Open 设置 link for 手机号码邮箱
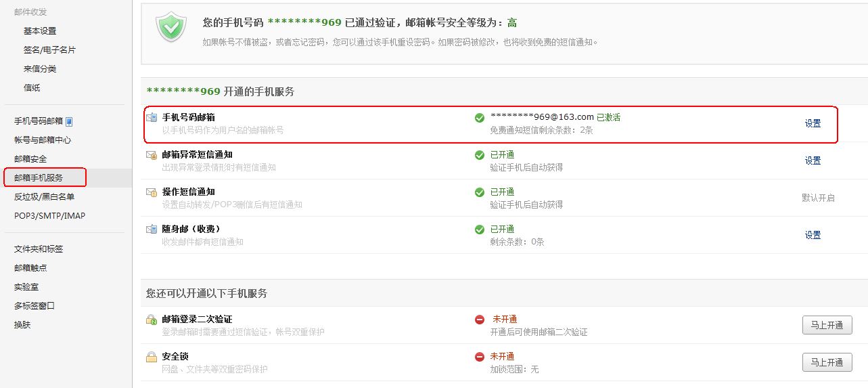Image resolution: width=868 pixels, height=388 pixels. (813, 123)
